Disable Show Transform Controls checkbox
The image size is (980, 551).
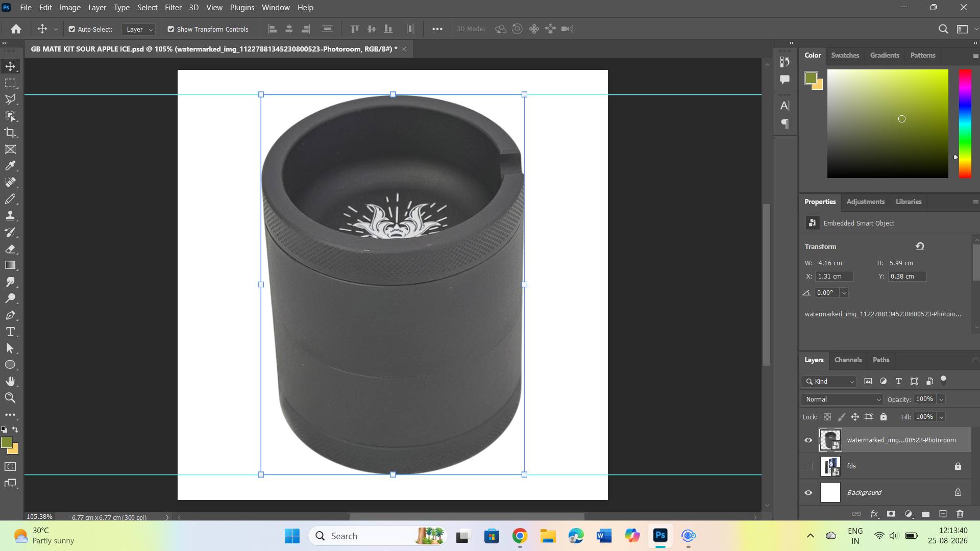(171, 29)
